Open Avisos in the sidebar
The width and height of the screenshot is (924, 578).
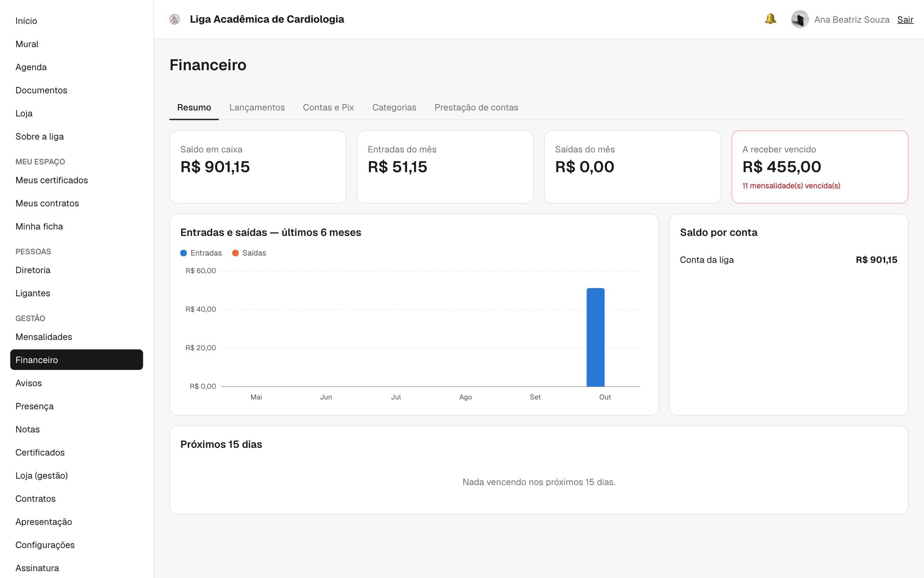point(77,383)
